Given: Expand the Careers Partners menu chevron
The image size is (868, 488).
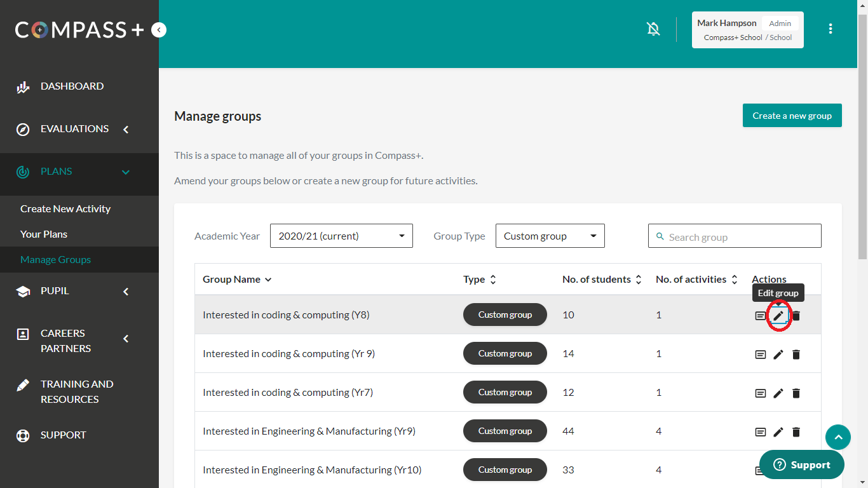Looking at the screenshot, I should pyautogui.click(x=126, y=339).
